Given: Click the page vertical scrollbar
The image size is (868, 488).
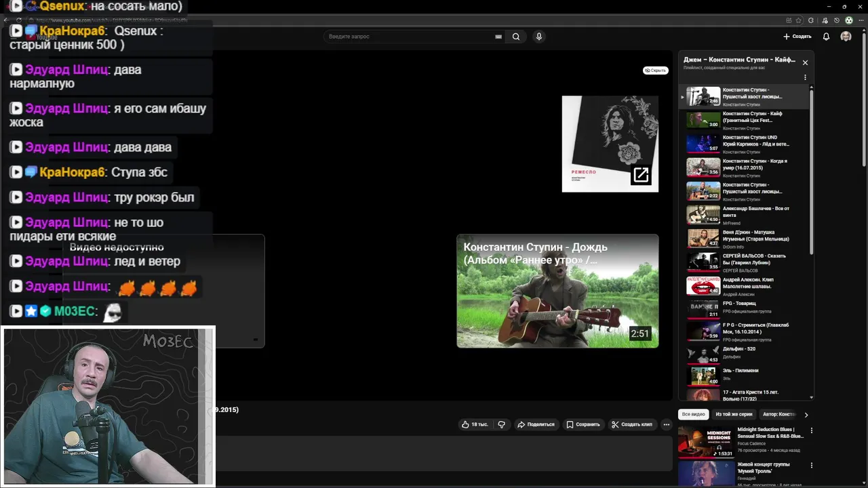Looking at the screenshot, I should point(864,98).
